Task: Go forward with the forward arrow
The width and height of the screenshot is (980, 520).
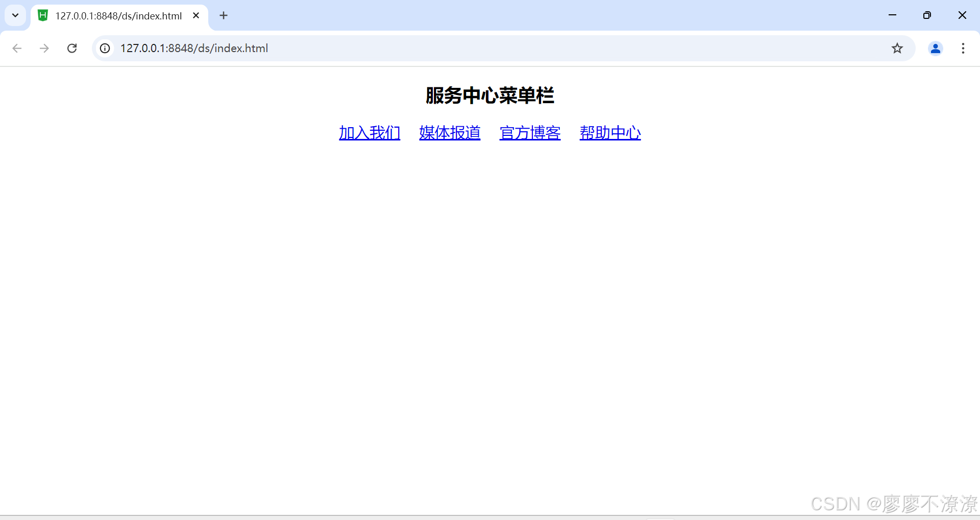Action: click(44, 48)
